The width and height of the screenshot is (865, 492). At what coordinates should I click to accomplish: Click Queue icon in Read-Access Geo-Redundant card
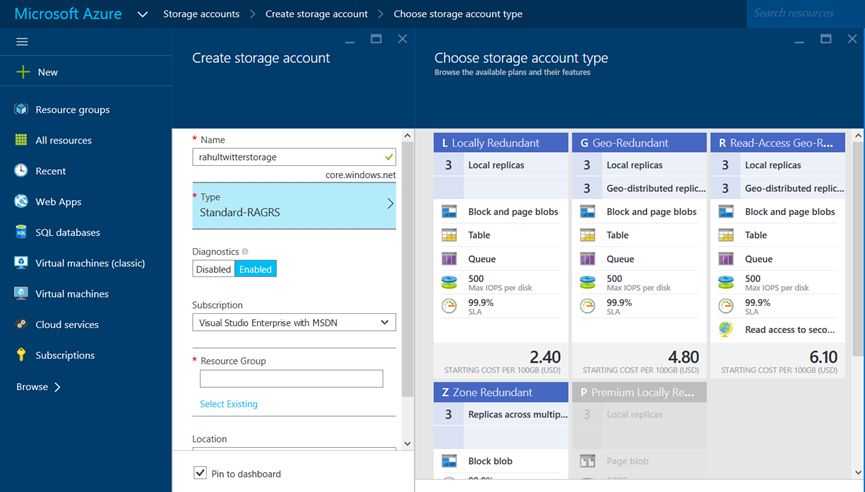[726, 259]
